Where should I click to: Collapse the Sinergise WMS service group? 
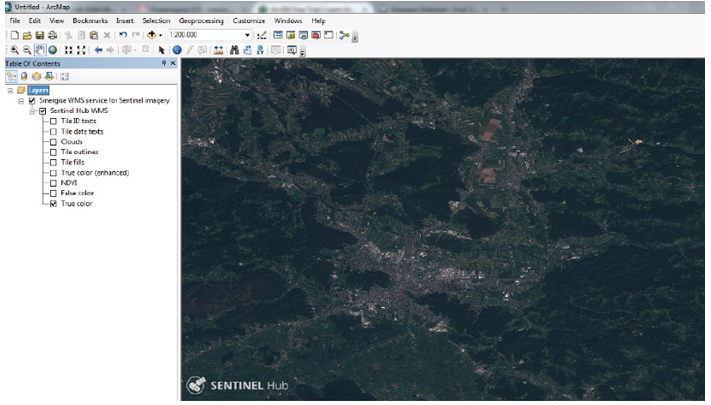tap(21, 100)
